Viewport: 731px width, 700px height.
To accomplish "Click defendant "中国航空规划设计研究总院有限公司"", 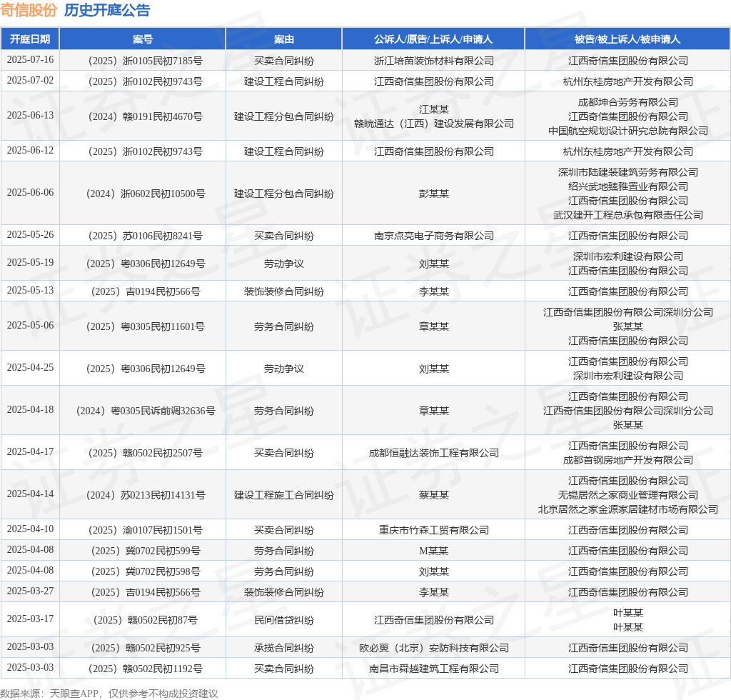I will click(x=628, y=131).
